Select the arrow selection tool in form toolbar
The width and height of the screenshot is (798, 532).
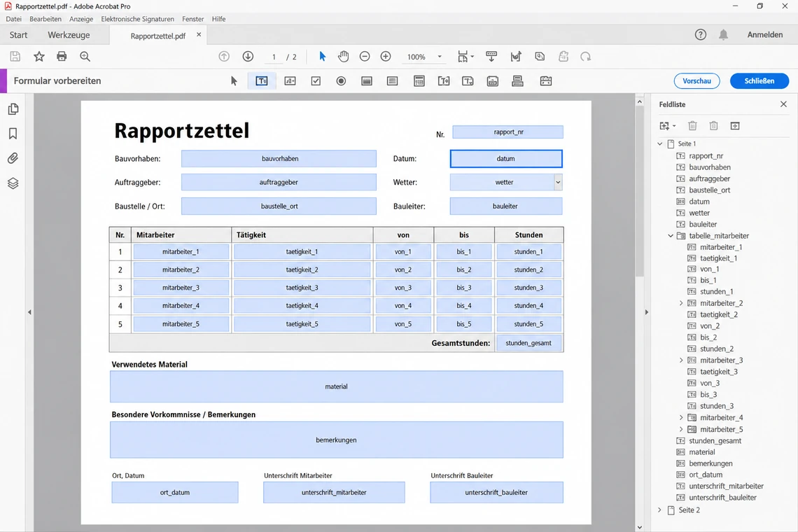click(x=234, y=81)
